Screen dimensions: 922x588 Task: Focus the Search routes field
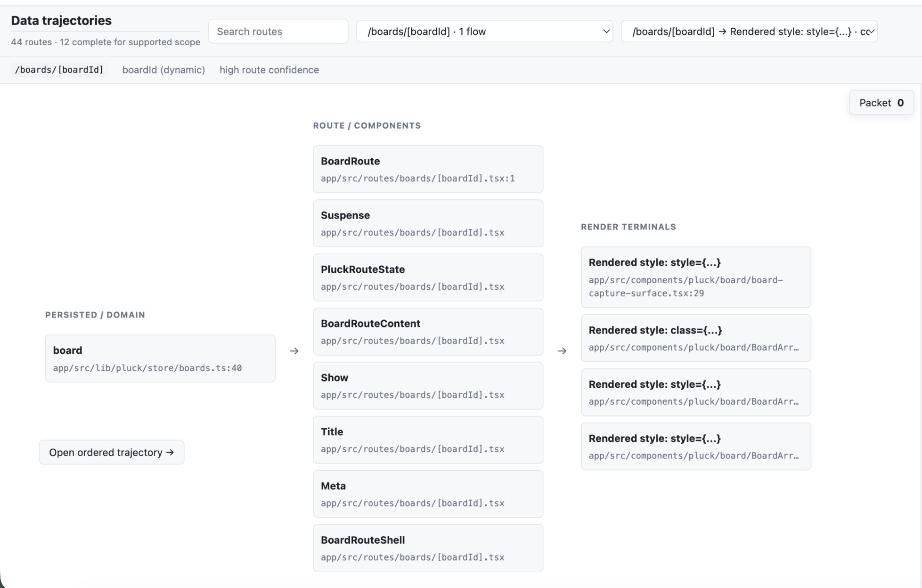pyautogui.click(x=278, y=32)
